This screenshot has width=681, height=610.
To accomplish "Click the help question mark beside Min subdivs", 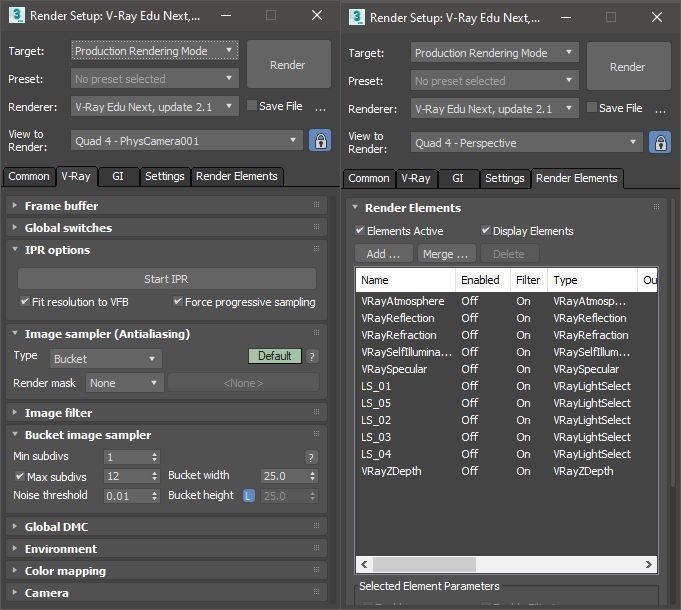I will pyautogui.click(x=311, y=457).
